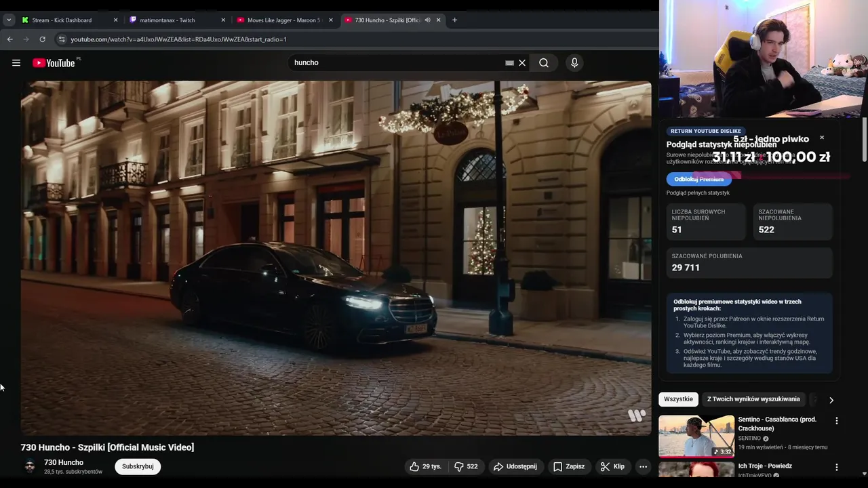
Task: Click the address bar URL
Action: point(178,39)
